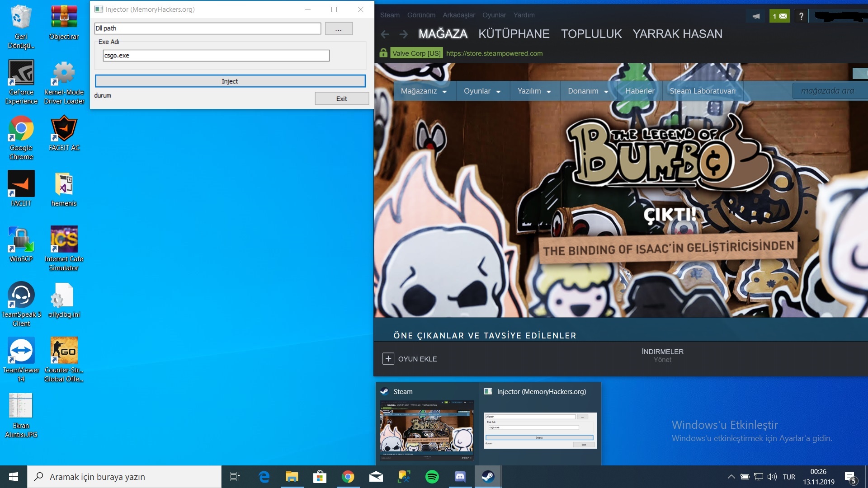
Task: Open Yardım menu in Steam
Action: point(524,15)
